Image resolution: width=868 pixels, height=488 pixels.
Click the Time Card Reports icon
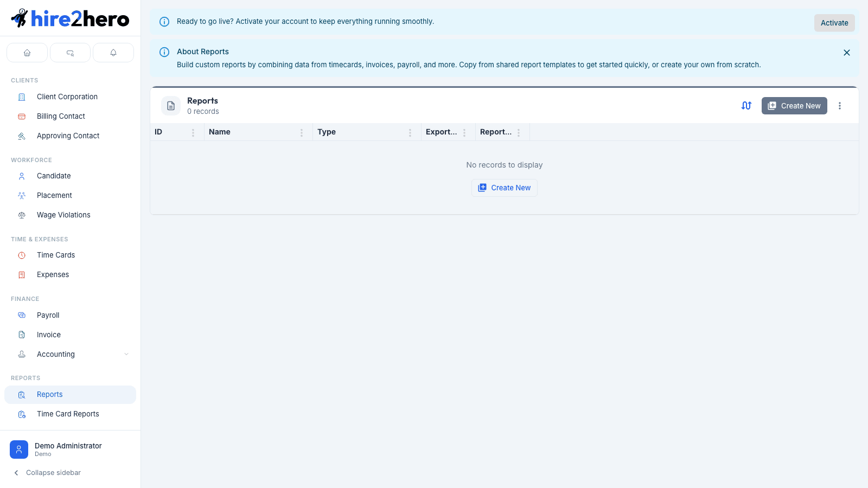(22, 414)
